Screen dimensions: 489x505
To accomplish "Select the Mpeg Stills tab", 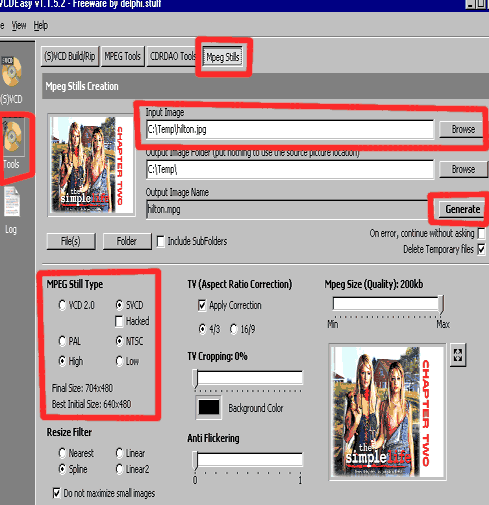I will click(223, 57).
